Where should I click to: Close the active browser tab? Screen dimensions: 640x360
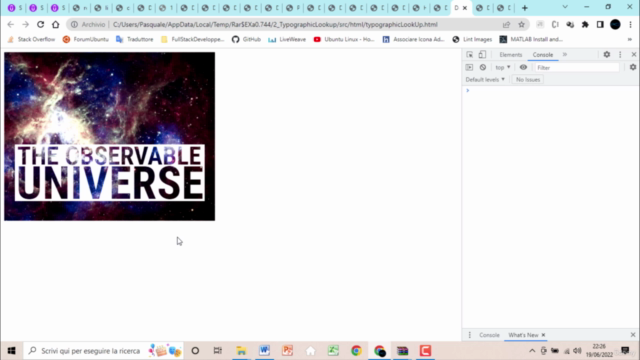465,8
